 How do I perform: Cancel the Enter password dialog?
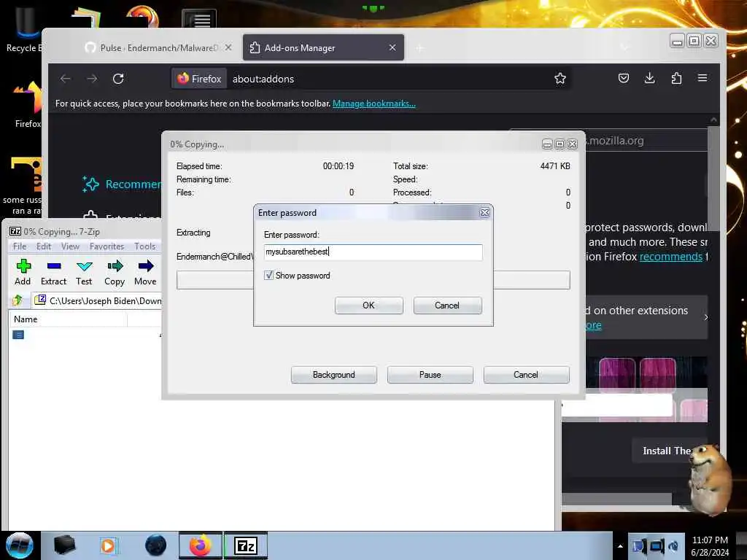click(447, 306)
